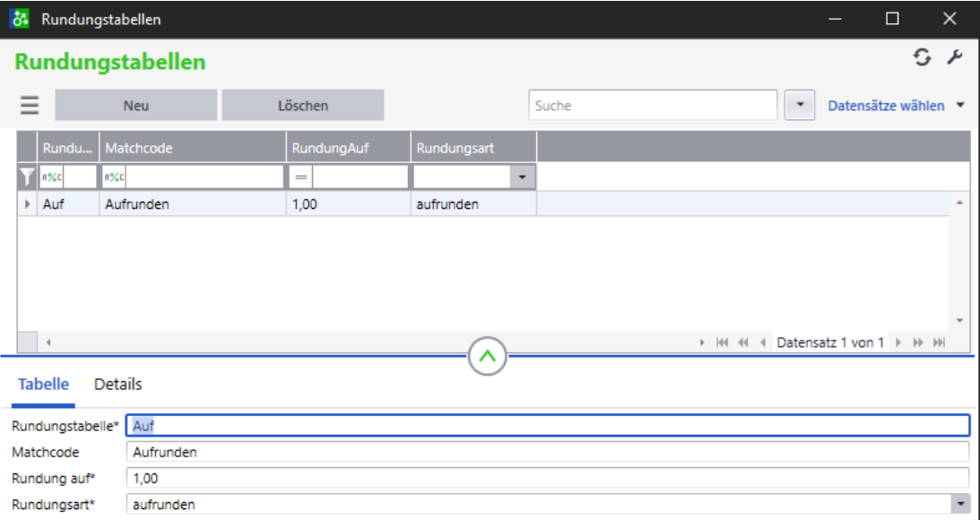Click Matchcode filter operator icon
This screenshot has width=980, height=520.
(x=115, y=177)
